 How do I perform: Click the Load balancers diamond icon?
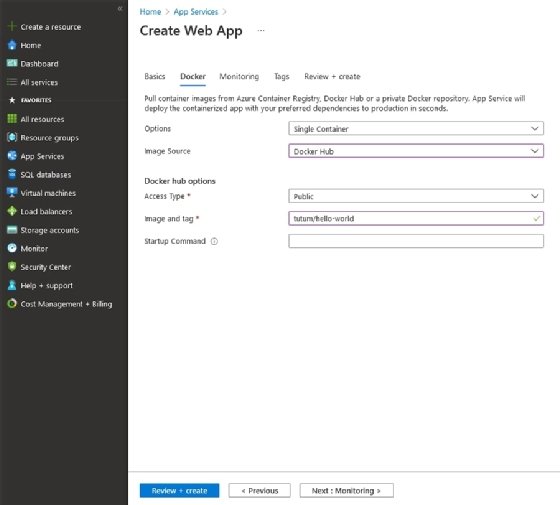click(x=12, y=211)
